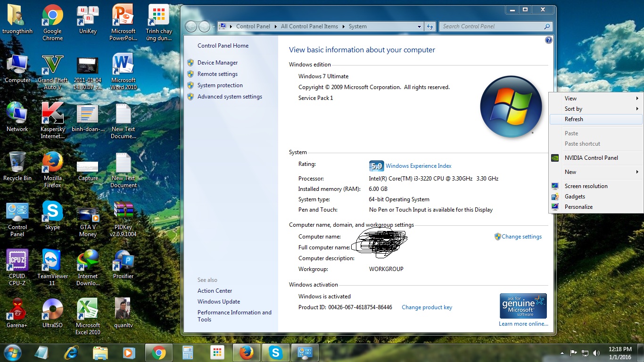644x362 pixels.
Task: Launch Internet Download Manager shortcut
Action: (88, 268)
